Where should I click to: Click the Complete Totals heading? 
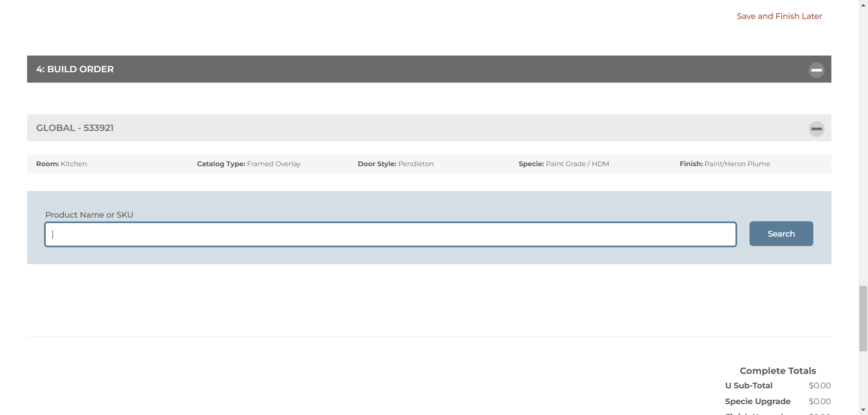778,371
